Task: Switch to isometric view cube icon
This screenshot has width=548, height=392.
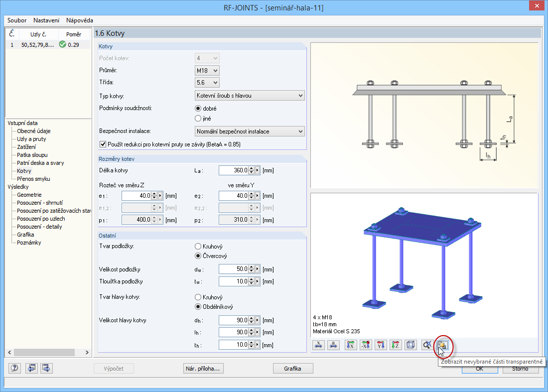Action: [411, 345]
